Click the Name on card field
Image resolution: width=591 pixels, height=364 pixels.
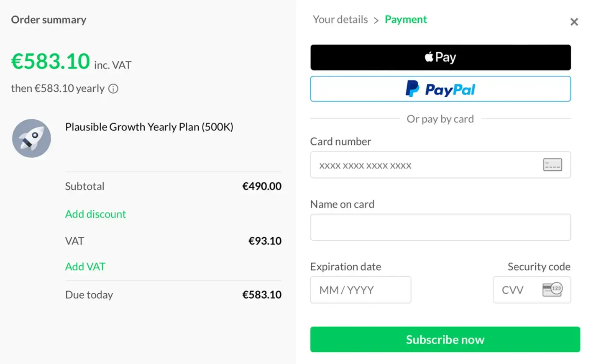click(x=440, y=227)
